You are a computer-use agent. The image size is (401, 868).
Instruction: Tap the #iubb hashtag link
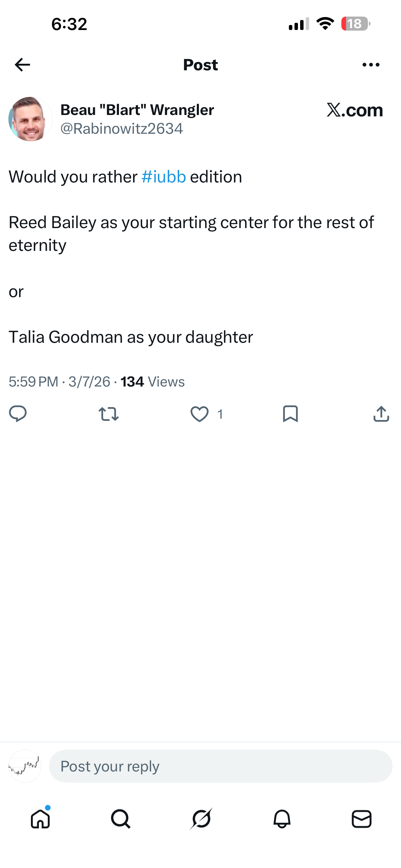point(164,177)
